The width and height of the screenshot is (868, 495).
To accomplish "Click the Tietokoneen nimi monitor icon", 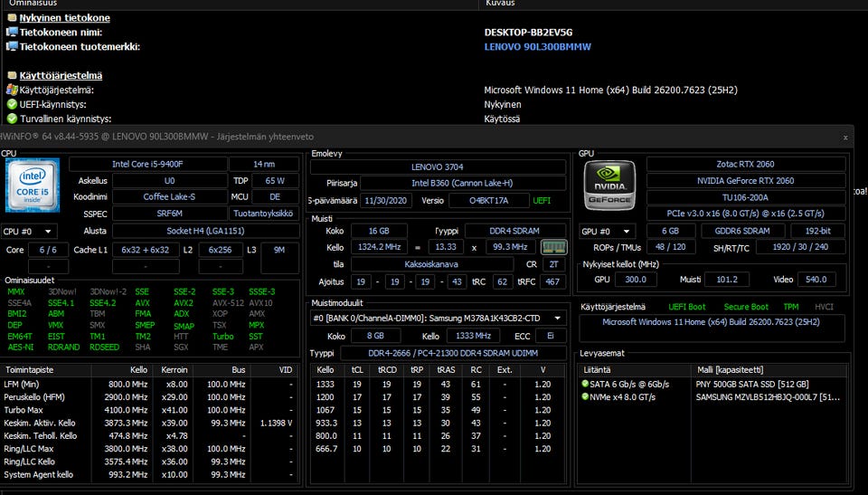I will point(12,33).
